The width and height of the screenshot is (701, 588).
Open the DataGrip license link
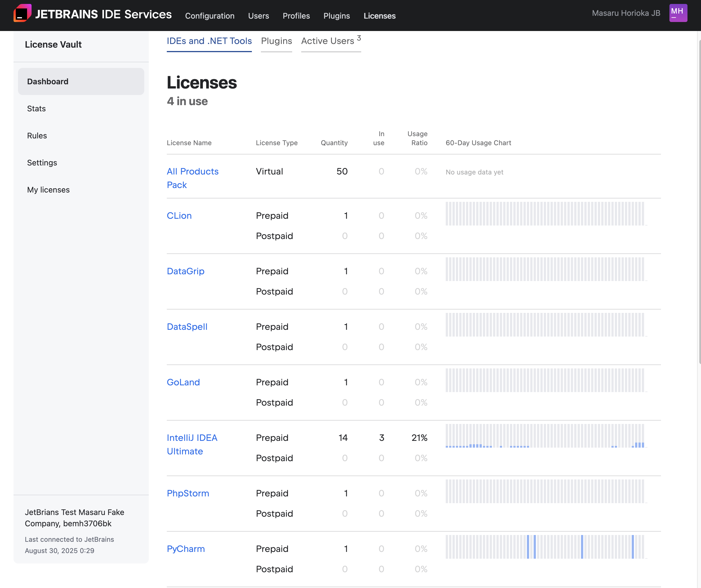click(186, 271)
